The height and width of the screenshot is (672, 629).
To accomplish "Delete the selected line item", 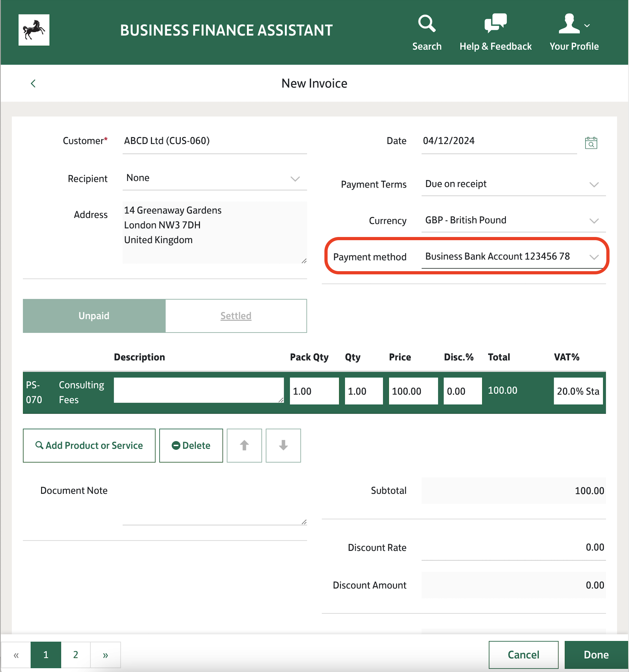I will (x=191, y=445).
